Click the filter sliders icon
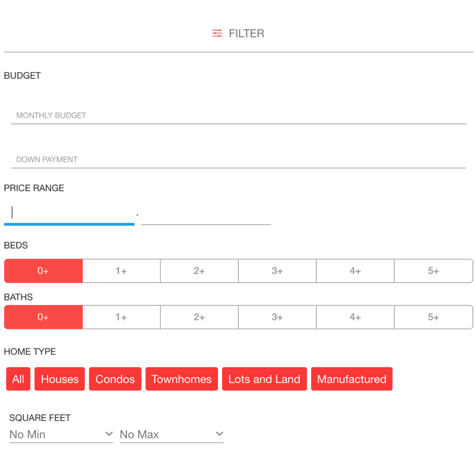Image resolution: width=476 pixels, height=461 pixels. tap(217, 33)
